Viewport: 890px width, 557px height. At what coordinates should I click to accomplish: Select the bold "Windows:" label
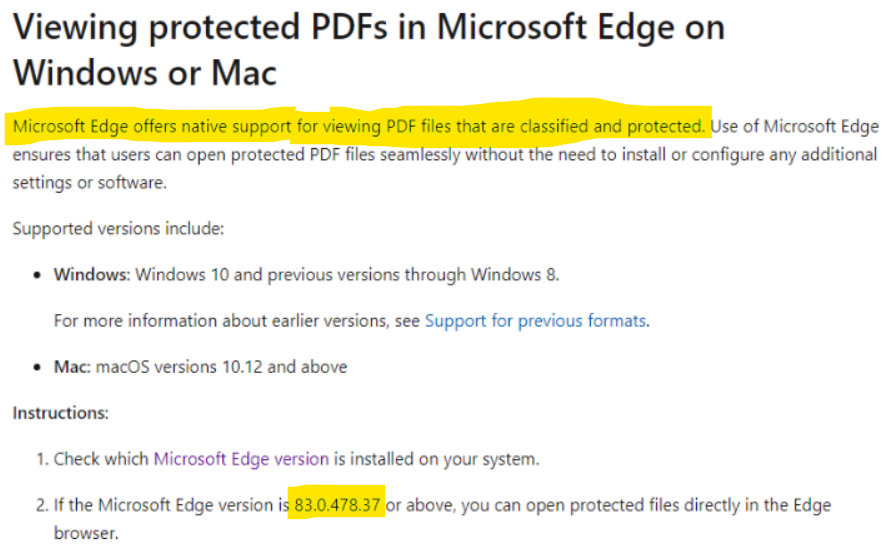coord(92,275)
